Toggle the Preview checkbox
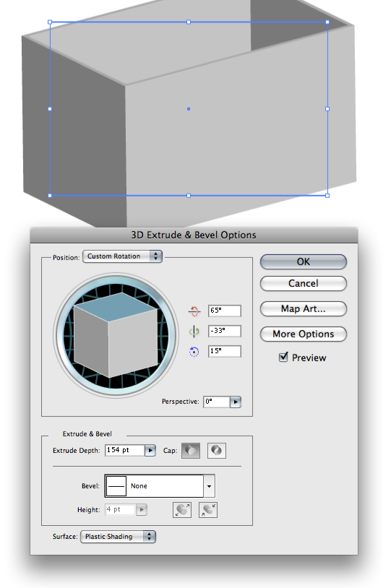The height and width of the screenshot is (588, 383). pyautogui.click(x=283, y=357)
